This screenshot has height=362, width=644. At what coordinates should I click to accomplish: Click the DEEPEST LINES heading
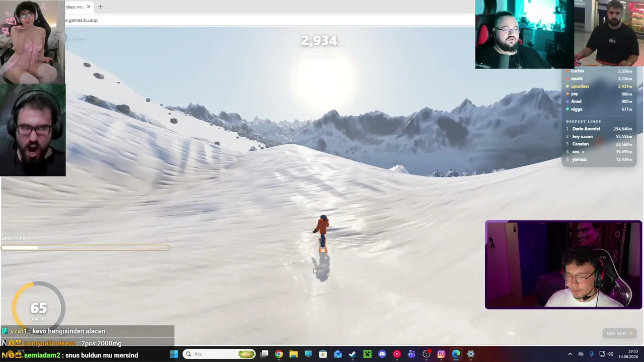[x=584, y=121]
